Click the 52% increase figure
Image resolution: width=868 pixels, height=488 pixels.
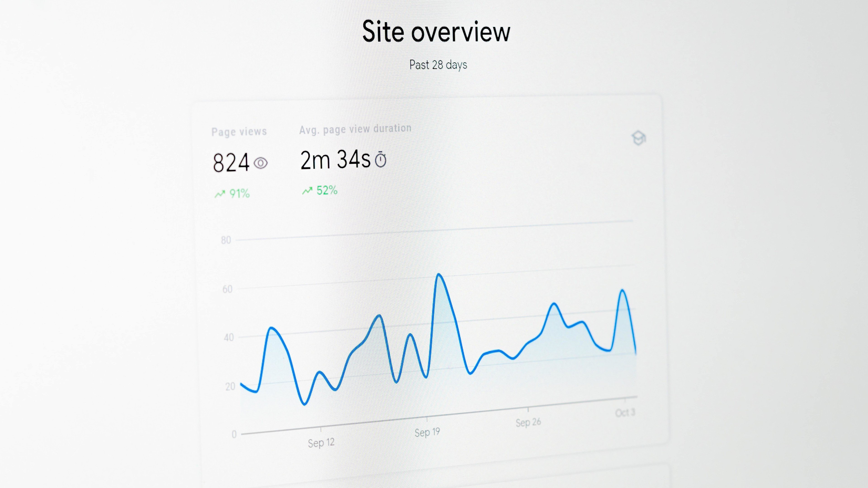coord(327,190)
